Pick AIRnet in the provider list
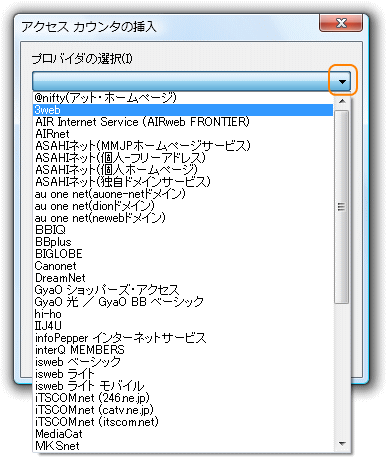 pos(183,134)
